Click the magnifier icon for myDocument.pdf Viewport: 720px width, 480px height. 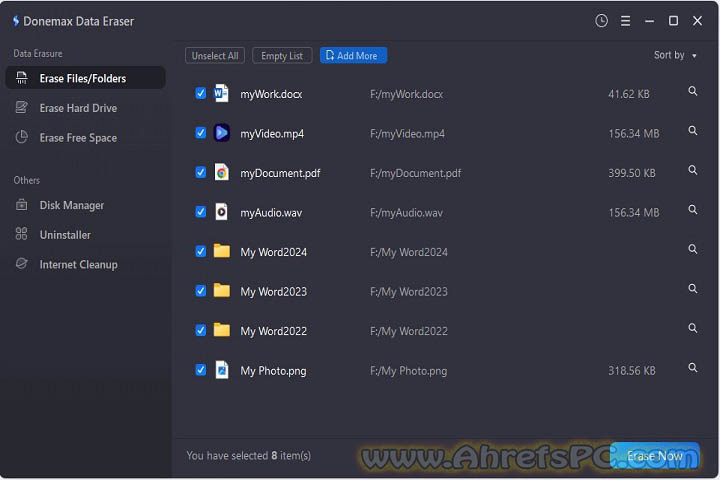coord(692,170)
